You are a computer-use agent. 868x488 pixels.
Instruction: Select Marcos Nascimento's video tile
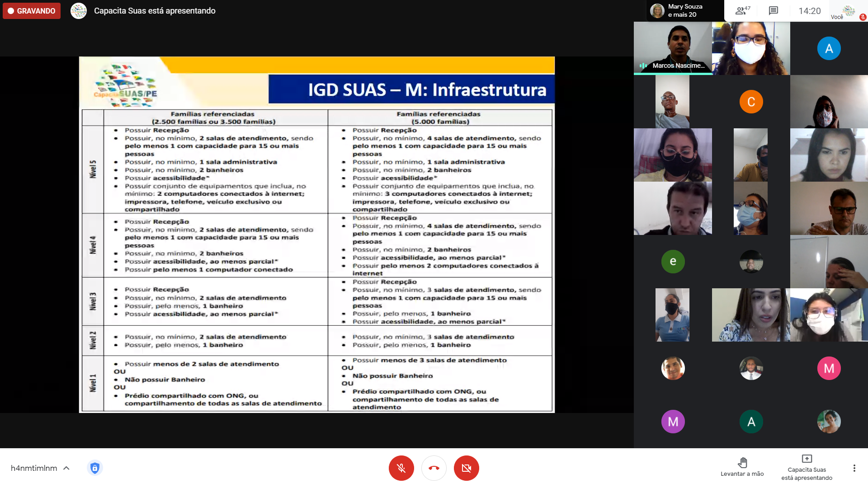pyautogui.click(x=672, y=48)
